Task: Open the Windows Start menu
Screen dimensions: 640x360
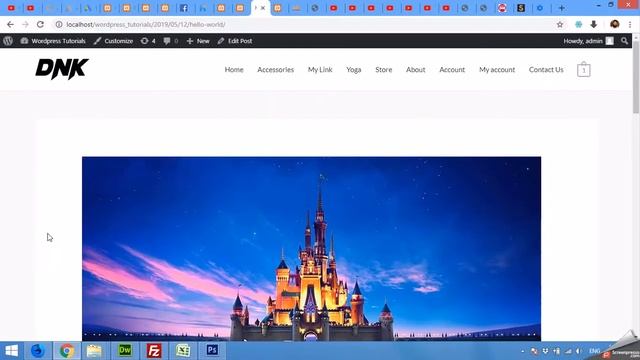Action: 11,351
